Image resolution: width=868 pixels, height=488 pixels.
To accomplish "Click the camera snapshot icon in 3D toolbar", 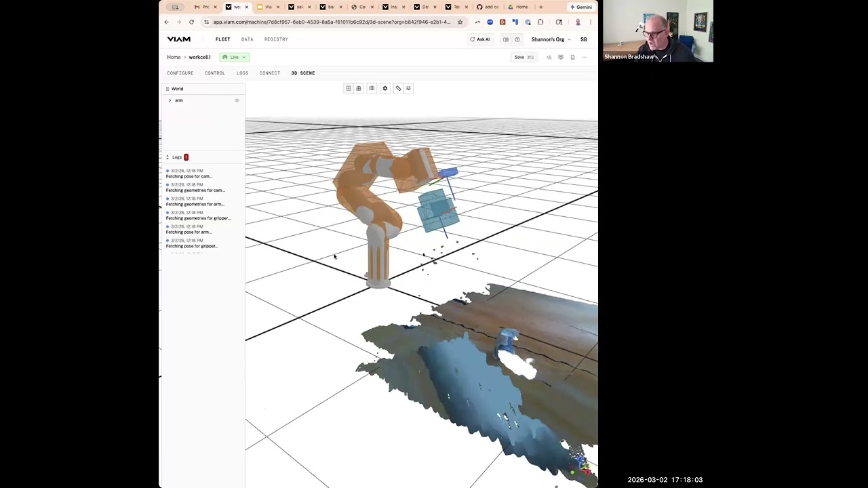I will (372, 88).
